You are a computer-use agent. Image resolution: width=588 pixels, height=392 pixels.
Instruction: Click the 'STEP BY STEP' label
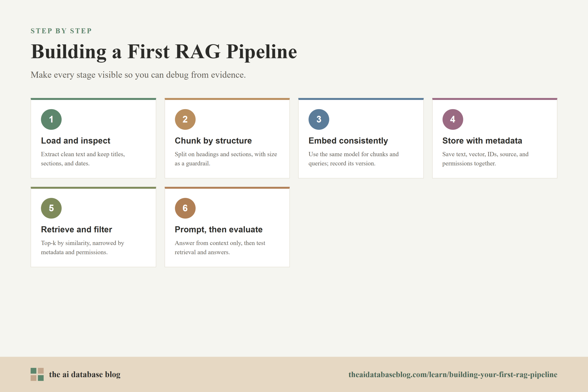tap(61, 31)
